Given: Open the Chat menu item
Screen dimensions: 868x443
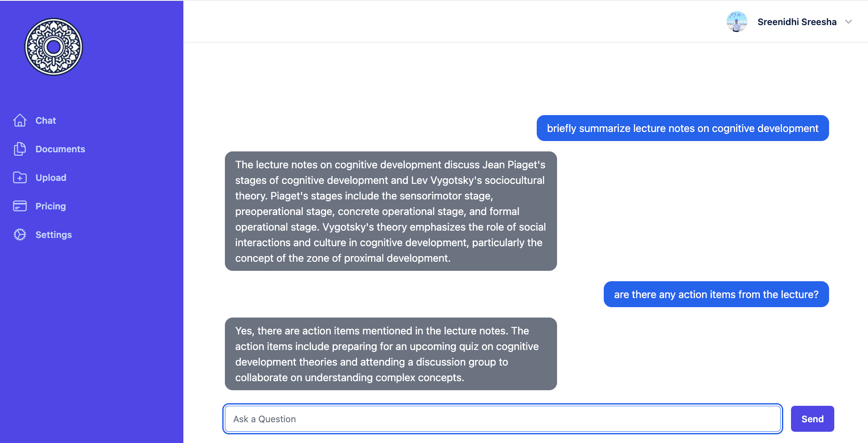Looking at the screenshot, I should [46, 120].
